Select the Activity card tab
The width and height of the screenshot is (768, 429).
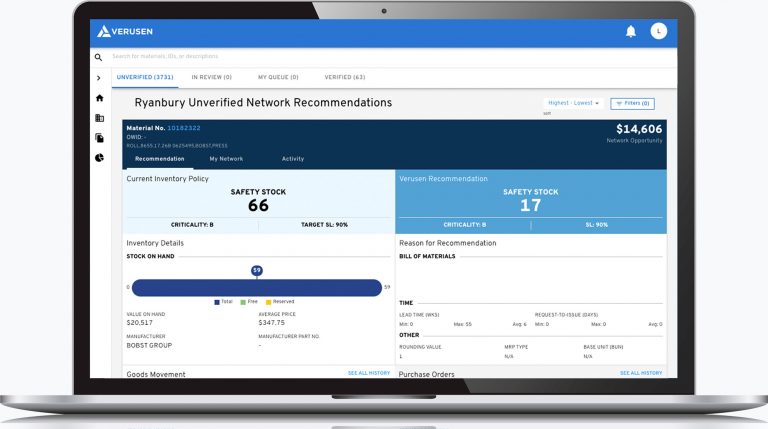click(293, 159)
